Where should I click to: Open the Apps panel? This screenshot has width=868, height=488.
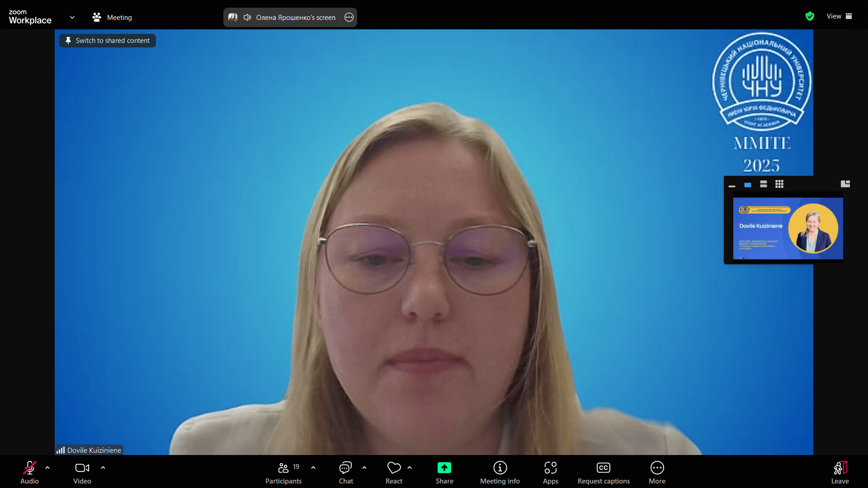pos(551,472)
